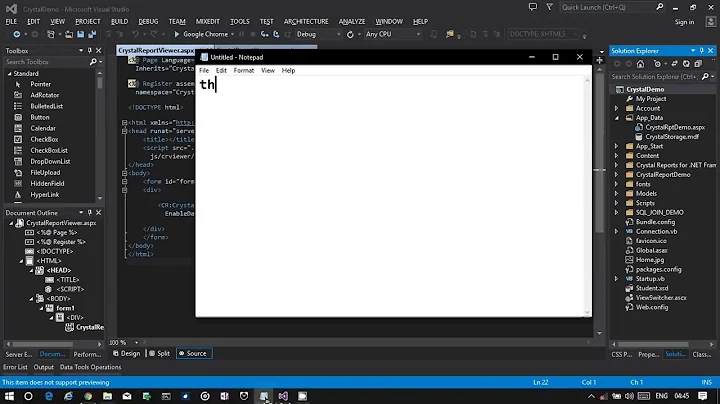This screenshot has height=404, width=720.
Task: Open File Explorer from Windows taskbar
Action: pyautogui.click(x=107, y=396)
